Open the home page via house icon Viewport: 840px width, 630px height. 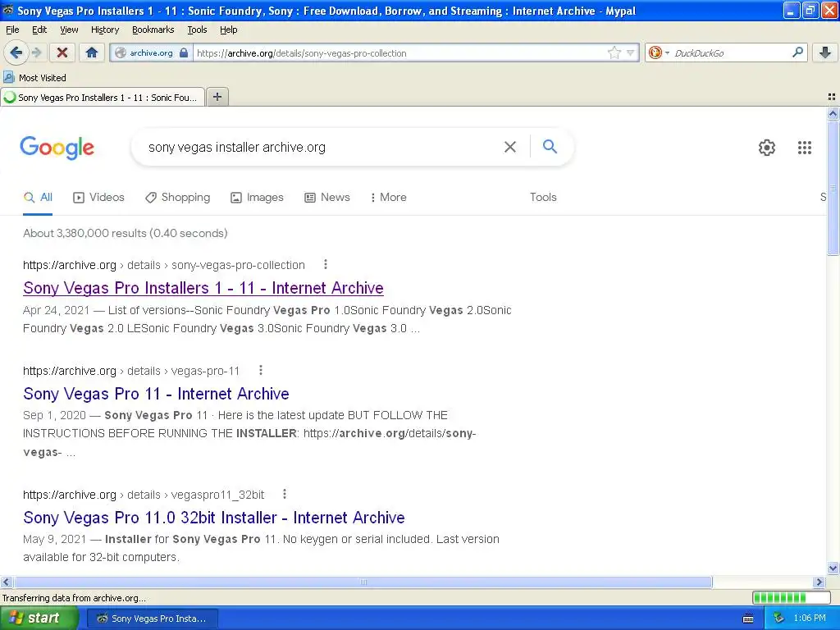pyautogui.click(x=92, y=52)
